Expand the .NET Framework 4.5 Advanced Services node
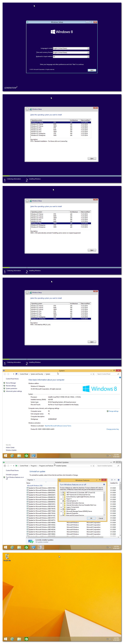The width and height of the screenshot is (124, 644). [x=61, y=494]
